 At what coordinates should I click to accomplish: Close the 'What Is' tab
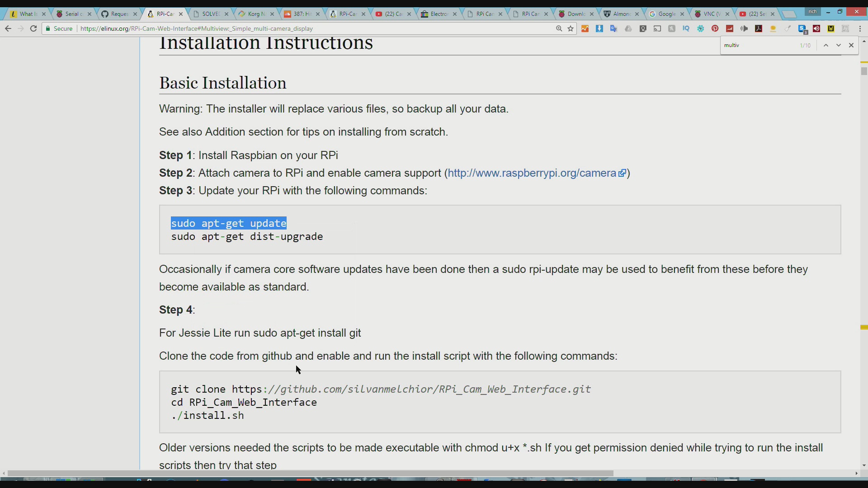point(44,14)
